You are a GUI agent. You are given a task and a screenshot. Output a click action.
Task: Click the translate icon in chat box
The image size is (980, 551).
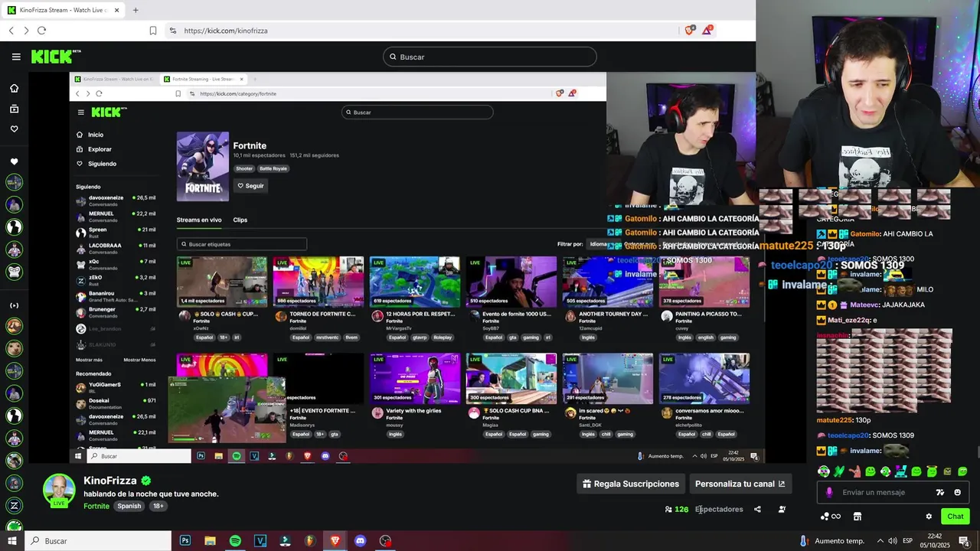pos(940,492)
